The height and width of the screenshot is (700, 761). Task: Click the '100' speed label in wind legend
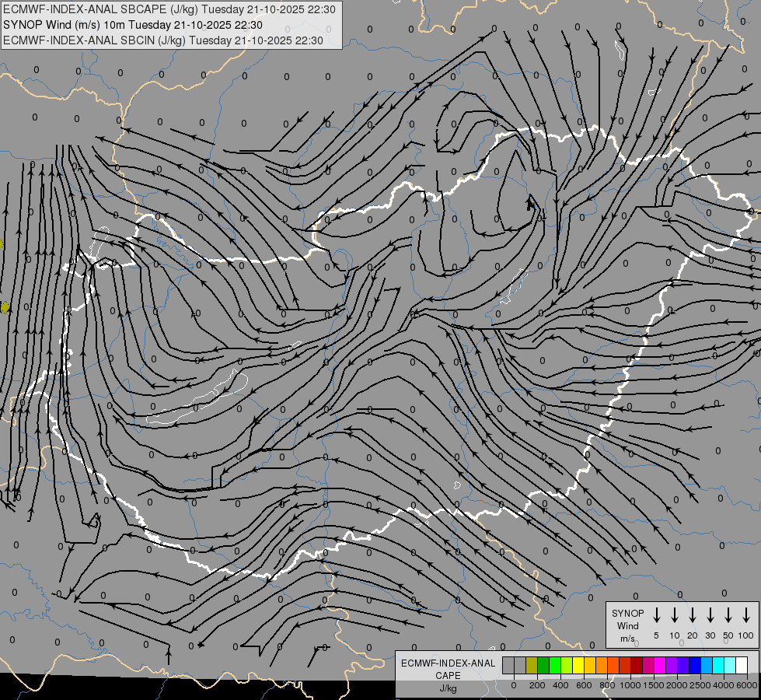tap(745, 635)
